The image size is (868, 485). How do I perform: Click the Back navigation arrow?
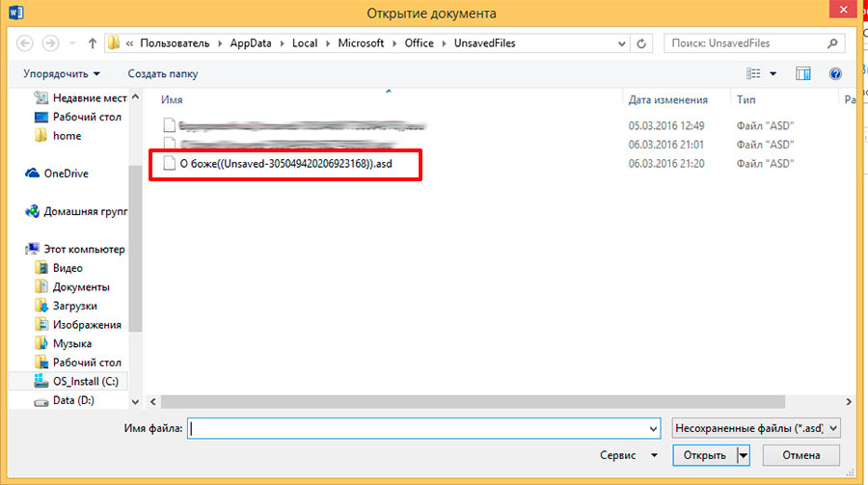click(24, 43)
